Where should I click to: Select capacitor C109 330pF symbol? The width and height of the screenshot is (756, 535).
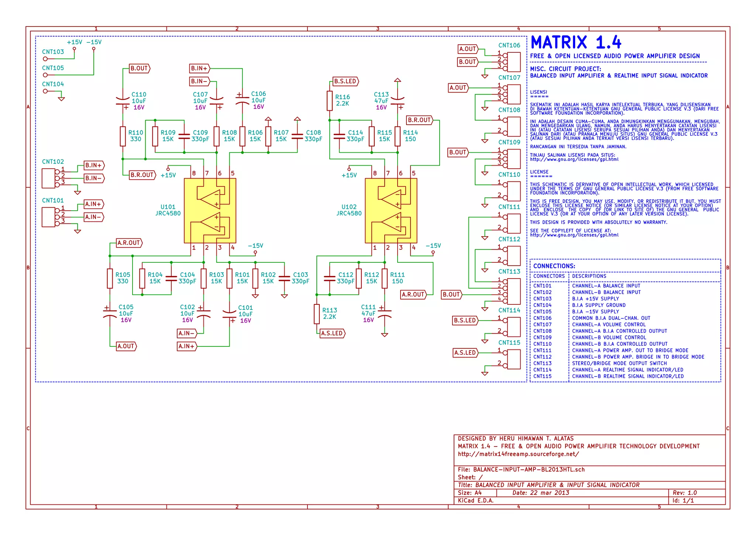pyautogui.click(x=184, y=136)
